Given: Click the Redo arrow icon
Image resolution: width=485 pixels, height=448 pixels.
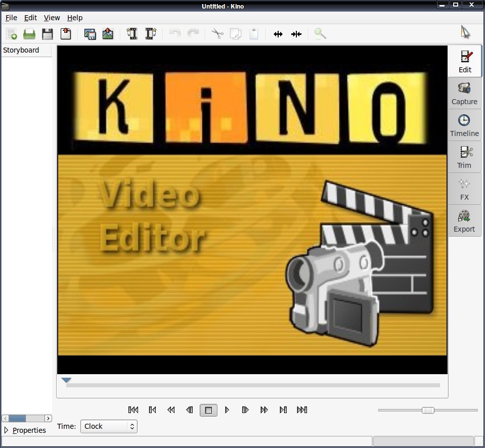Looking at the screenshot, I should 193,33.
